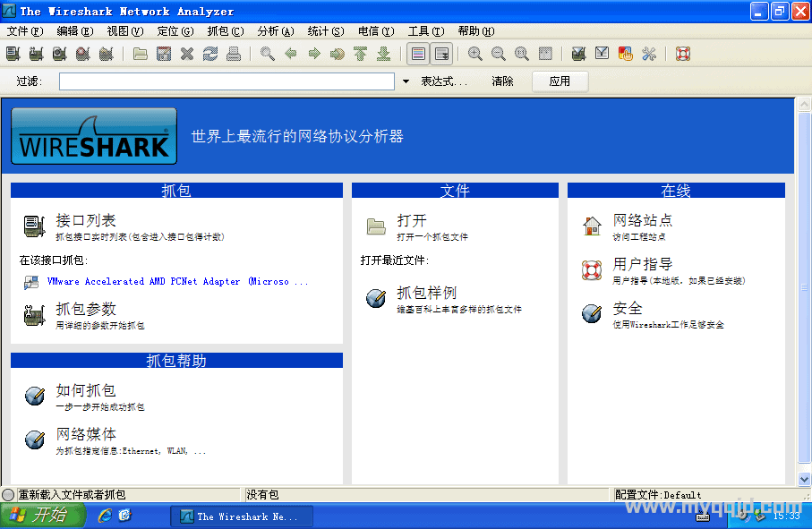The height and width of the screenshot is (529, 812).
Task: Open 抓包样例 sample captures
Action: (427, 293)
